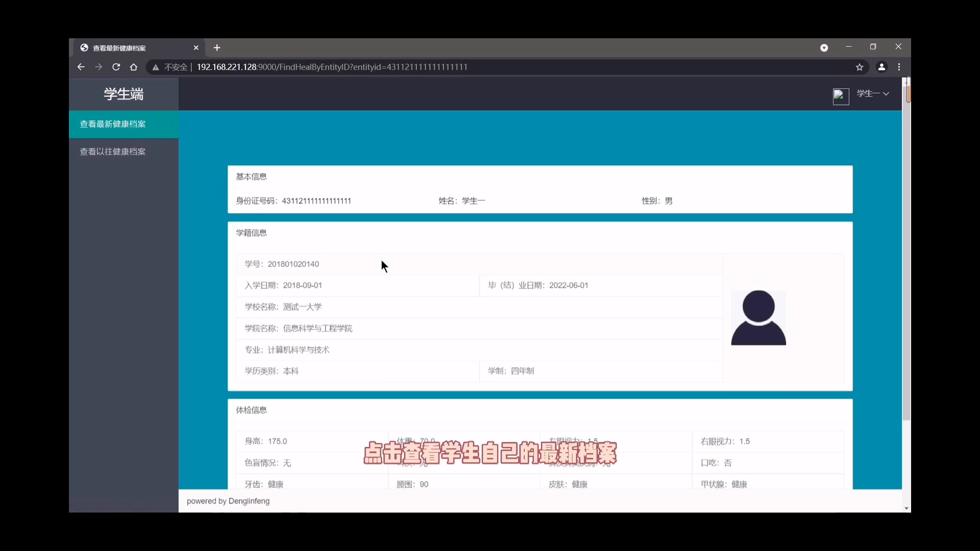Click 色盲情况: 无
The width and height of the screenshot is (980, 551).
tap(267, 463)
